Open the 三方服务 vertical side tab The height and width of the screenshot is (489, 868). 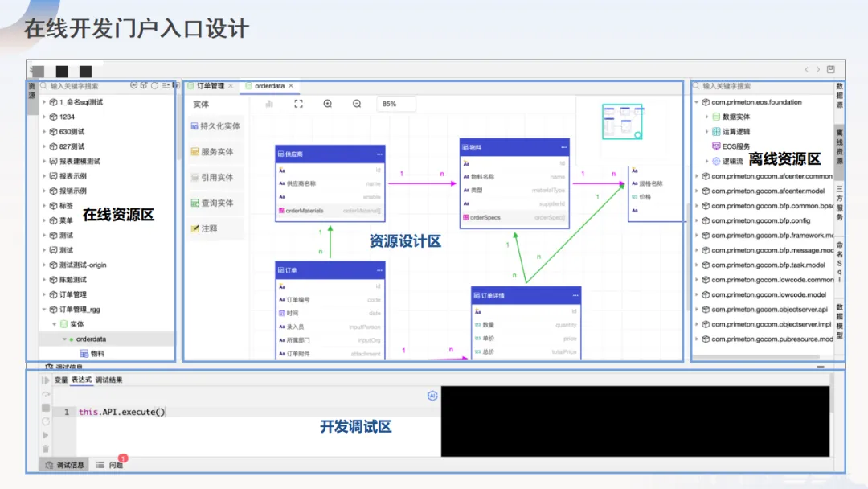click(x=839, y=203)
